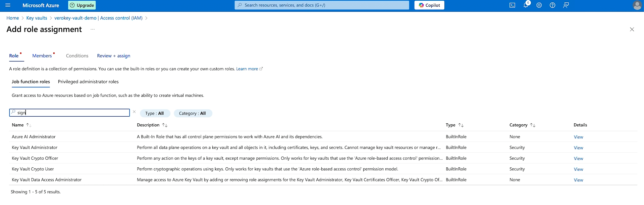Go to Review + assign tab
Image resolution: width=644 pixels, height=205 pixels.
tap(113, 56)
